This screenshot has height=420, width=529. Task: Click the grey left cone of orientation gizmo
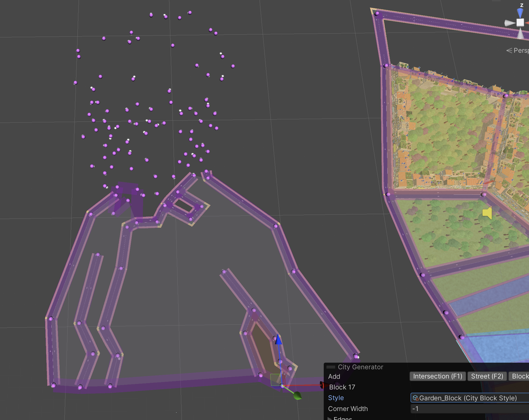pos(510,23)
